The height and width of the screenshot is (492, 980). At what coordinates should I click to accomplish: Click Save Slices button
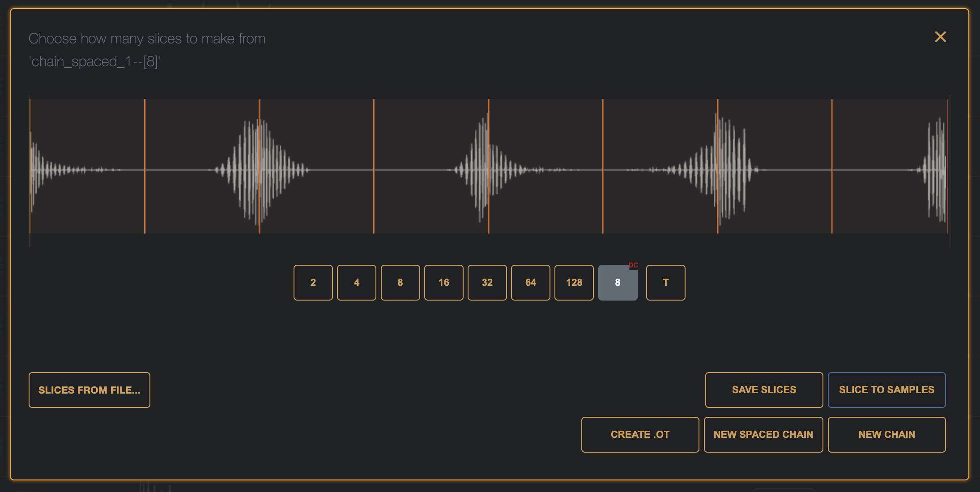tap(764, 390)
